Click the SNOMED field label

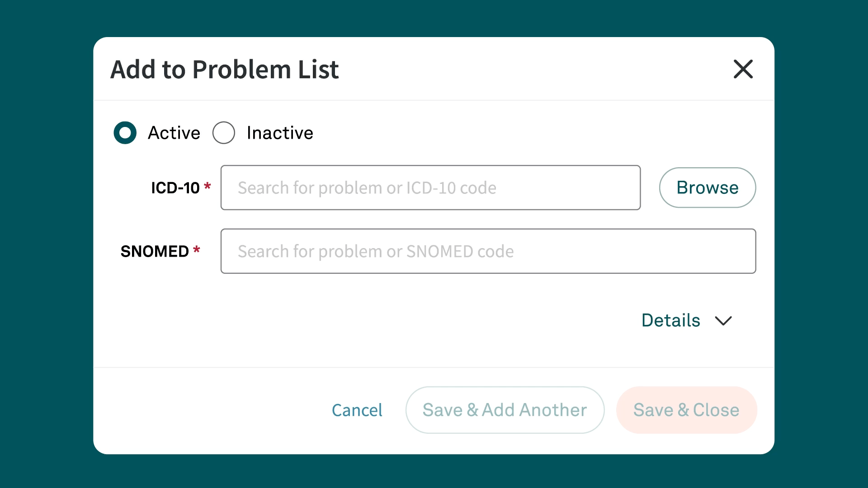coord(155,251)
